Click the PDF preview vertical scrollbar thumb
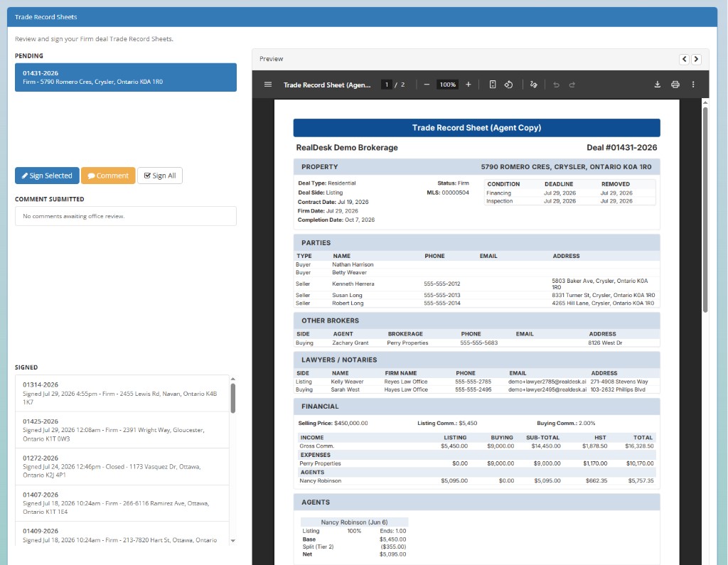The width and height of the screenshot is (728, 565). [x=705, y=210]
